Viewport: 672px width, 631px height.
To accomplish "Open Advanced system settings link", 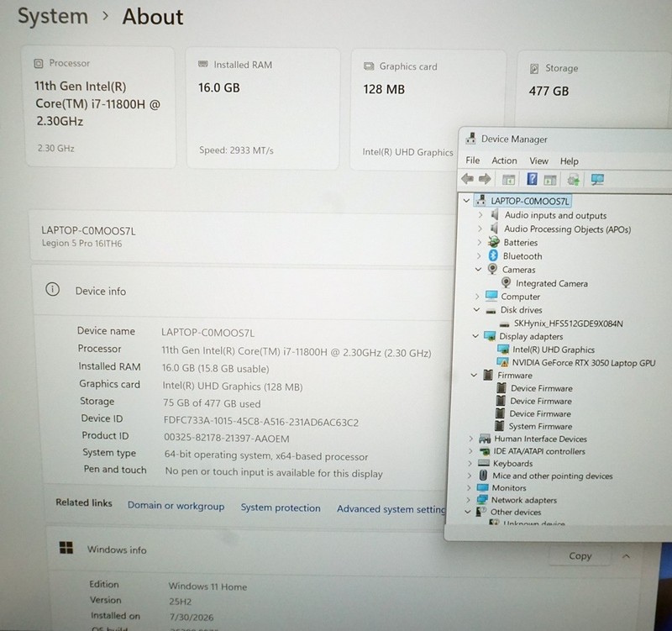I will coord(391,509).
